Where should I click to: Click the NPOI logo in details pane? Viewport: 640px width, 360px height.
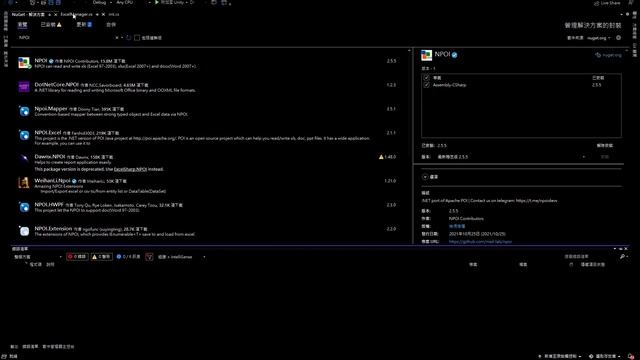427,55
